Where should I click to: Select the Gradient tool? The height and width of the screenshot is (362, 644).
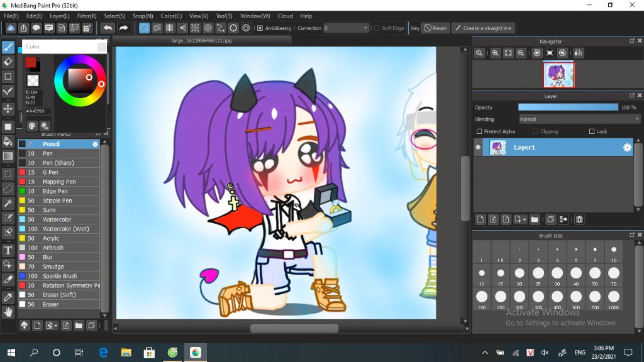8,156
